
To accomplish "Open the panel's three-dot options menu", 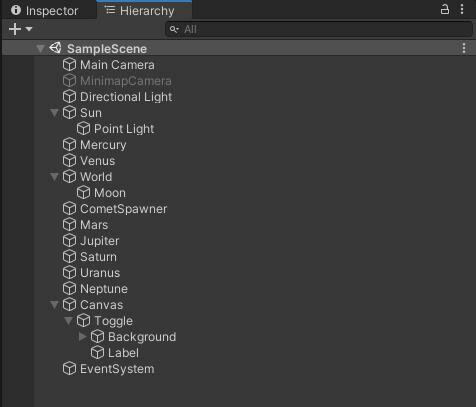I will point(462,9).
